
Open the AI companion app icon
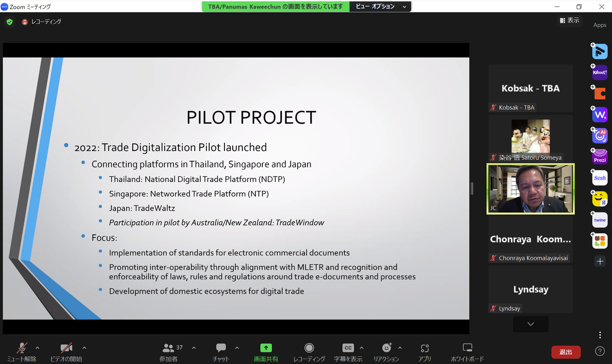[600, 136]
